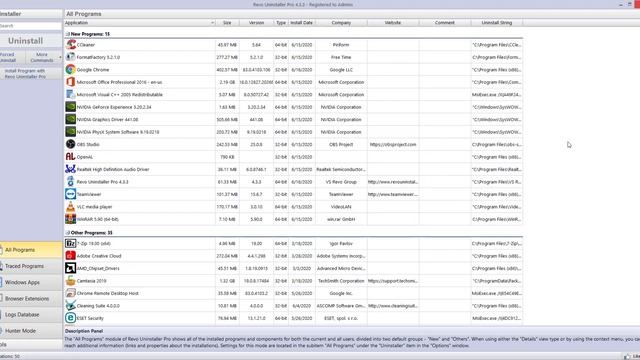The image size is (640, 360).
Task: Select the OpenAL icon
Action: pyautogui.click(x=71, y=157)
